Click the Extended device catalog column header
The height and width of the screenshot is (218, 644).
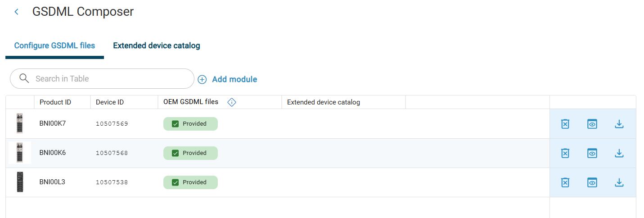click(324, 102)
